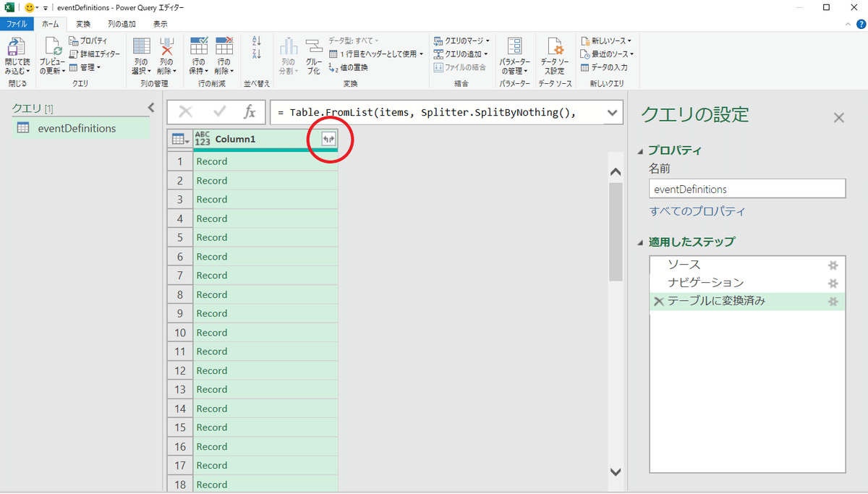The image size is (868, 494).
Task: Select the ソース applied step
Action: coord(747,265)
